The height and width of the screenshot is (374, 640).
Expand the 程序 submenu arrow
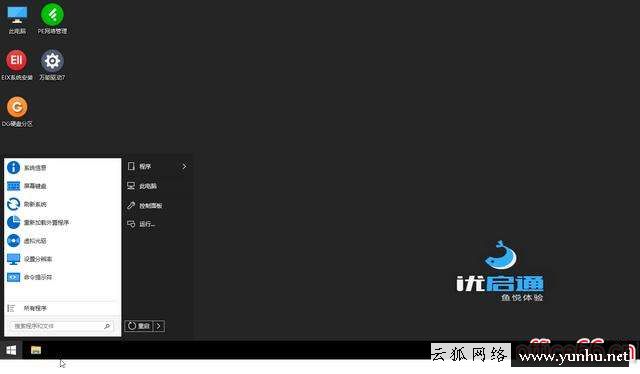pos(184,167)
